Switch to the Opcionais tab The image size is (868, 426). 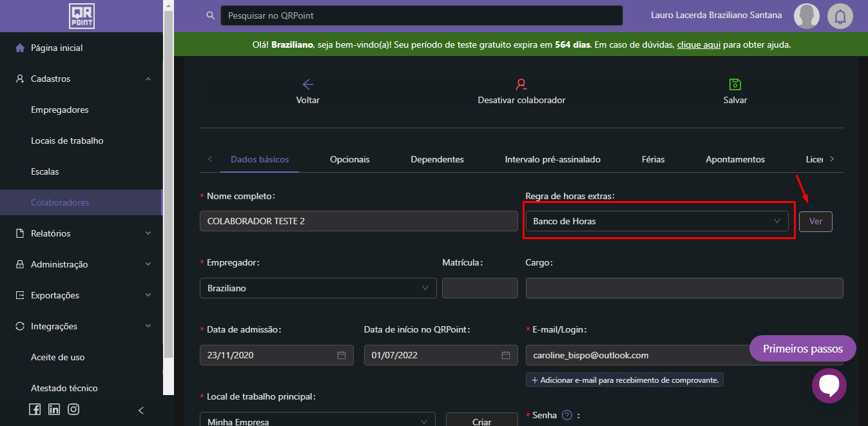click(x=349, y=159)
